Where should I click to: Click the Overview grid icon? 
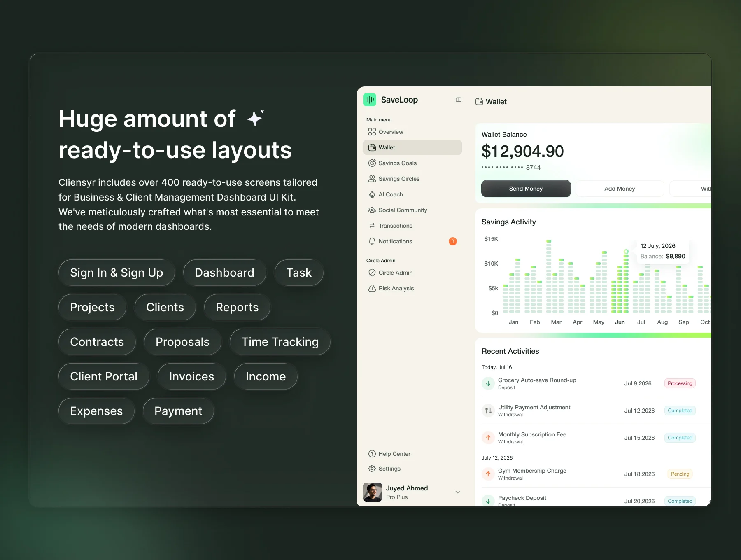point(372,132)
